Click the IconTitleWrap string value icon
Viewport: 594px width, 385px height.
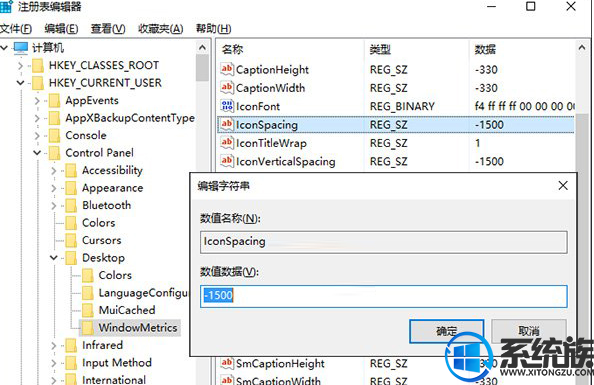pyautogui.click(x=227, y=142)
